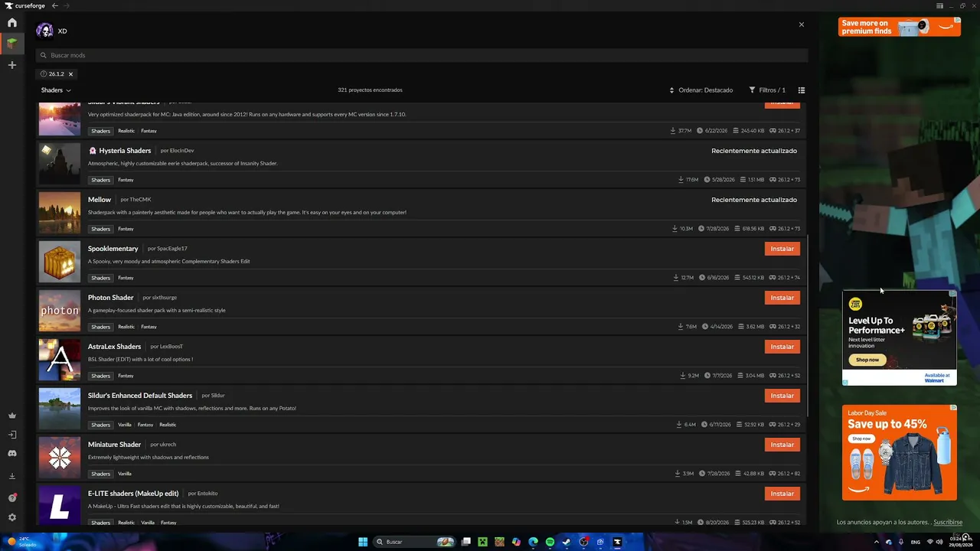Image resolution: width=980 pixels, height=551 pixels.
Task: Install Photon Shader
Action: click(x=782, y=298)
